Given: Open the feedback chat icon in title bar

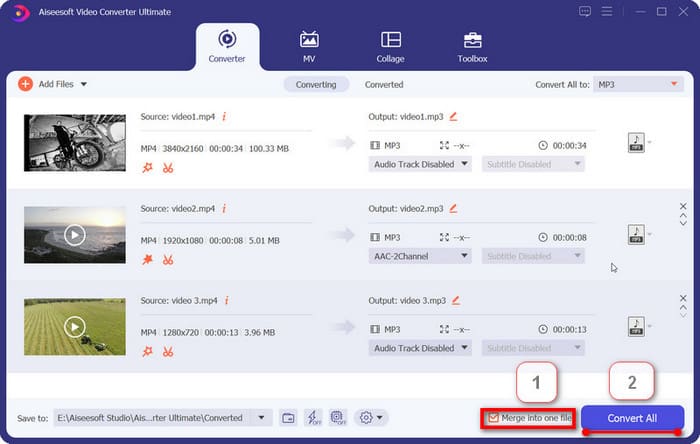Looking at the screenshot, I should 585,12.
